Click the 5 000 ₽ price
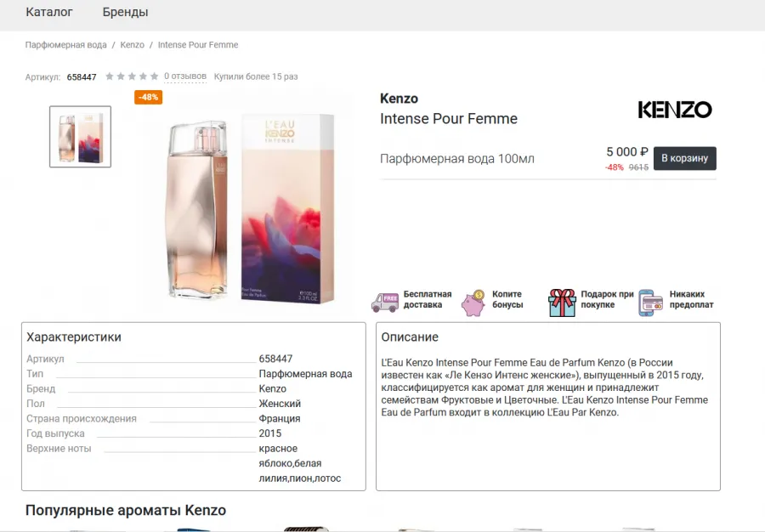Screen dimensions: 765x532 point(627,152)
